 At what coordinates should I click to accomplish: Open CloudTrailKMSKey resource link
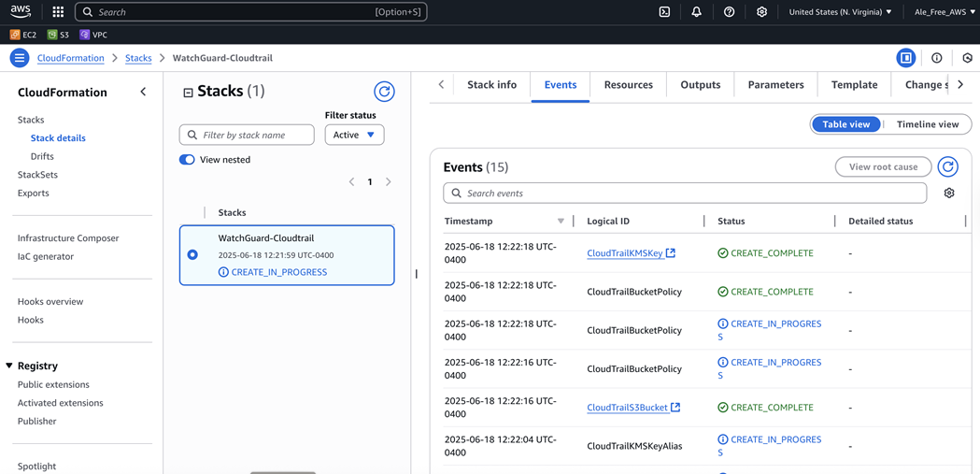tap(631, 253)
